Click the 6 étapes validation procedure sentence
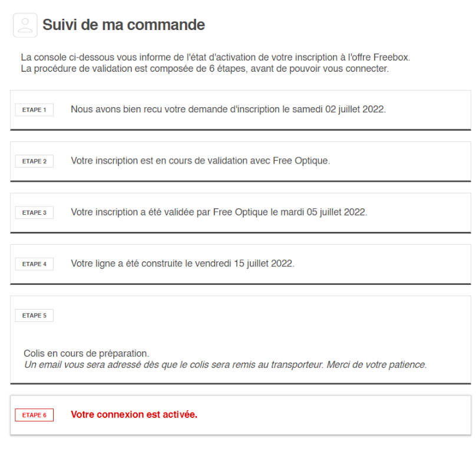This screenshot has width=476, height=452. point(204,68)
